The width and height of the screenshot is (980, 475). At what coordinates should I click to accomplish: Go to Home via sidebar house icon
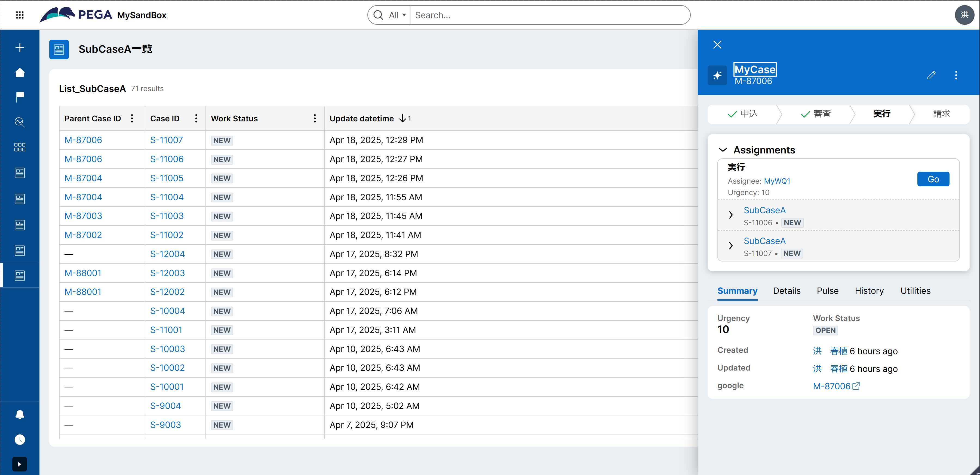(20, 72)
